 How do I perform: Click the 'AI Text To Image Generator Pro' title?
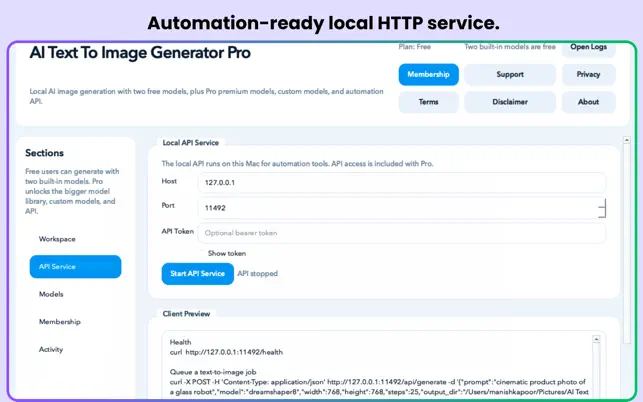pos(140,53)
